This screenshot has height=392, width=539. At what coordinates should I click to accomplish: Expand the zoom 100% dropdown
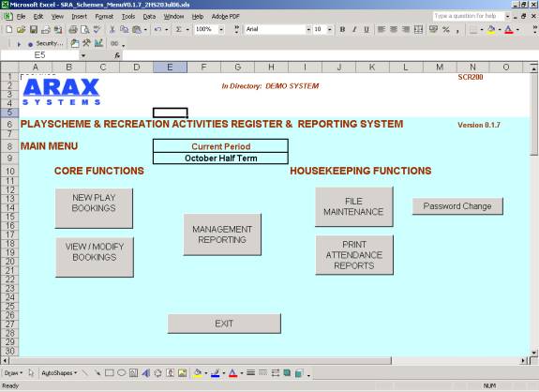pos(221,30)
